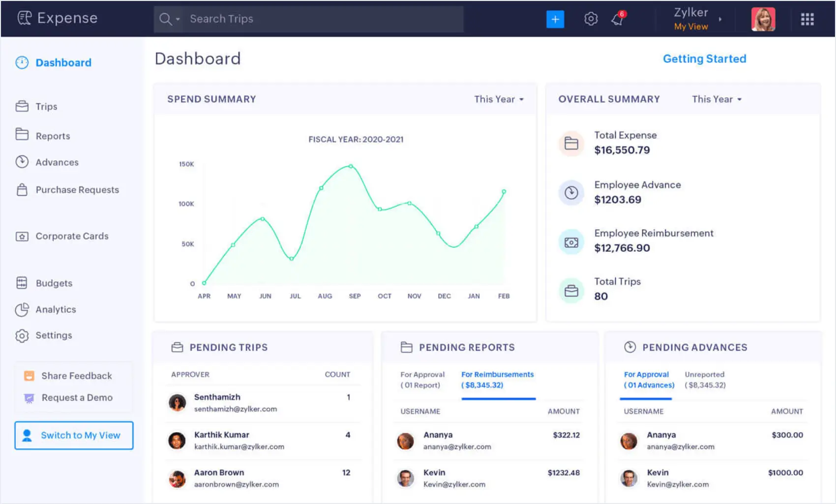Open the Settings gear in top bar

coord(590,19)
